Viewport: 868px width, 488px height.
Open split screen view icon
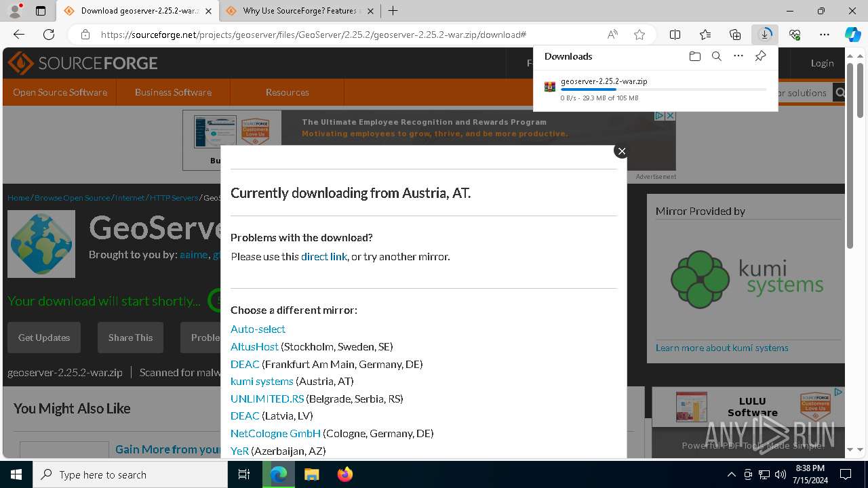click(x=675, y=35)
